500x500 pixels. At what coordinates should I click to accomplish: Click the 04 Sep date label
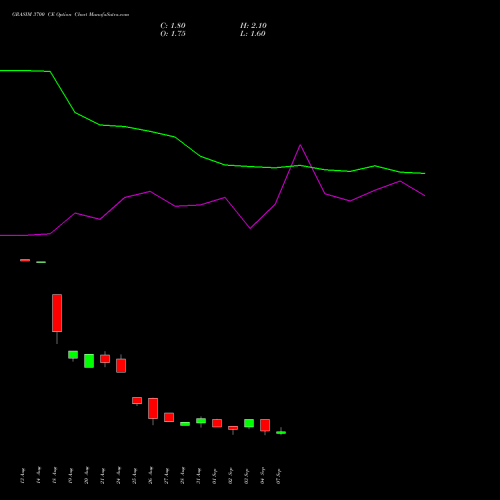[263, 475]
